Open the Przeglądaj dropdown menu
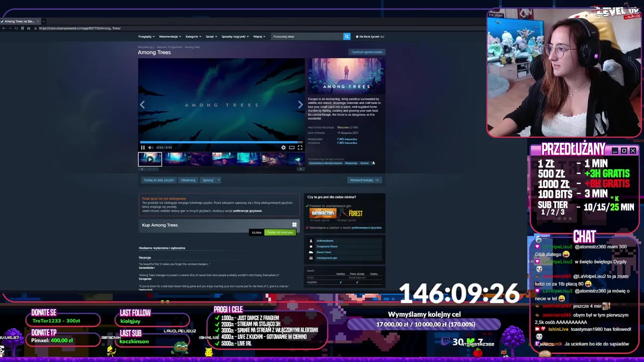Image resolution: width=644 pixels, height=362 pixels. point(145,36)
